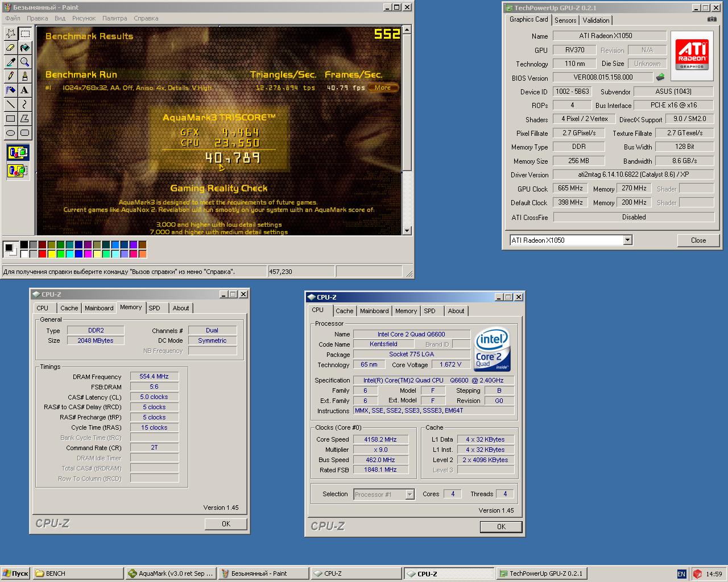Switch to BENCH folder in taskbar
Screen dimensions: 728x582
[78, 573]
